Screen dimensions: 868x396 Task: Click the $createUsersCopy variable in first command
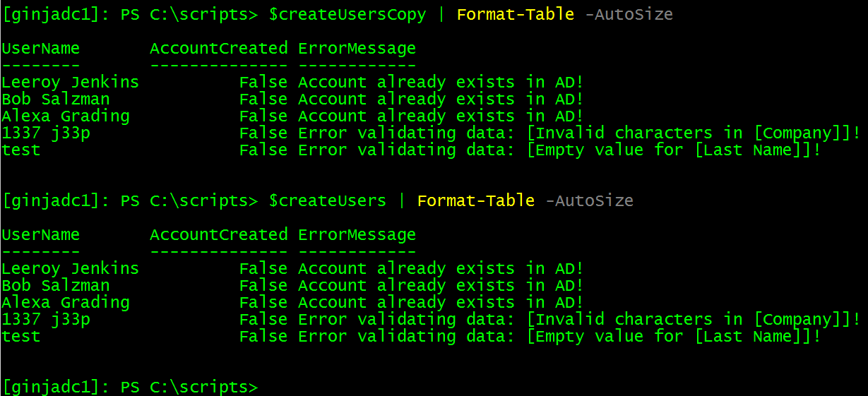pyautogui.click(x=347, y=15)
